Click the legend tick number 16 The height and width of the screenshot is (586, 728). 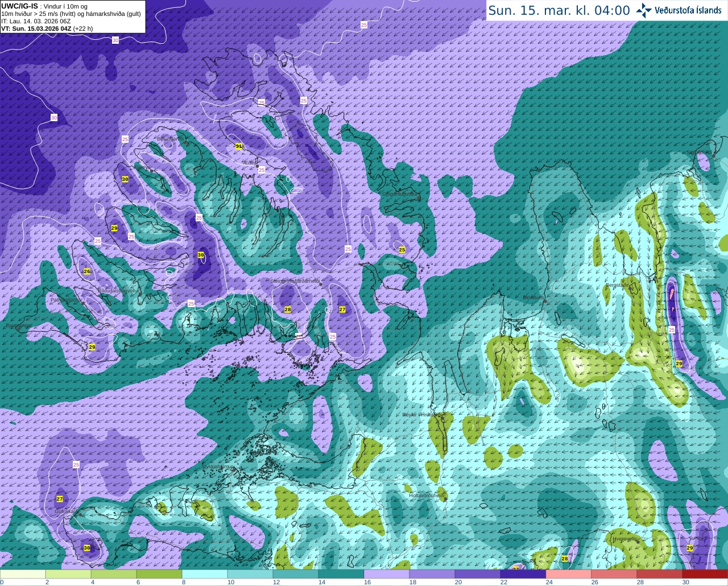367,582
